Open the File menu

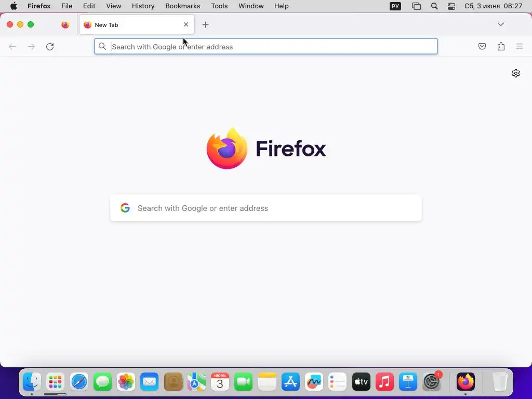(67, 6)
